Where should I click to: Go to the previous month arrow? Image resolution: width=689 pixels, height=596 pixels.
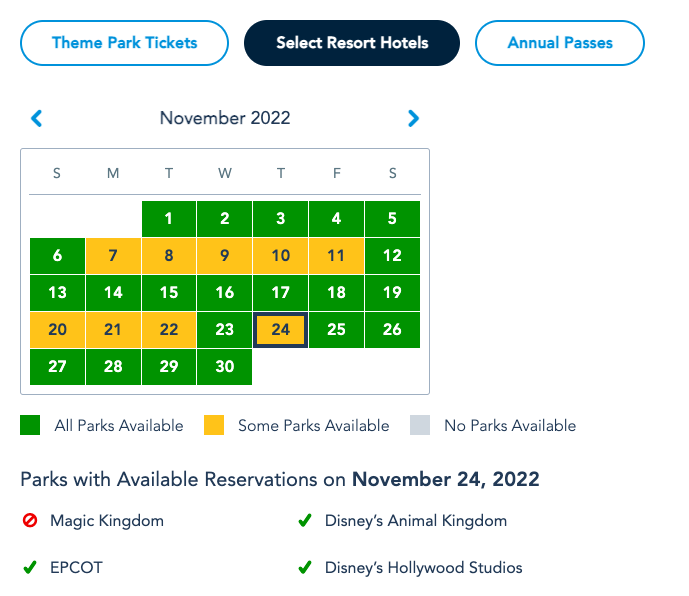tap(37, 119)
